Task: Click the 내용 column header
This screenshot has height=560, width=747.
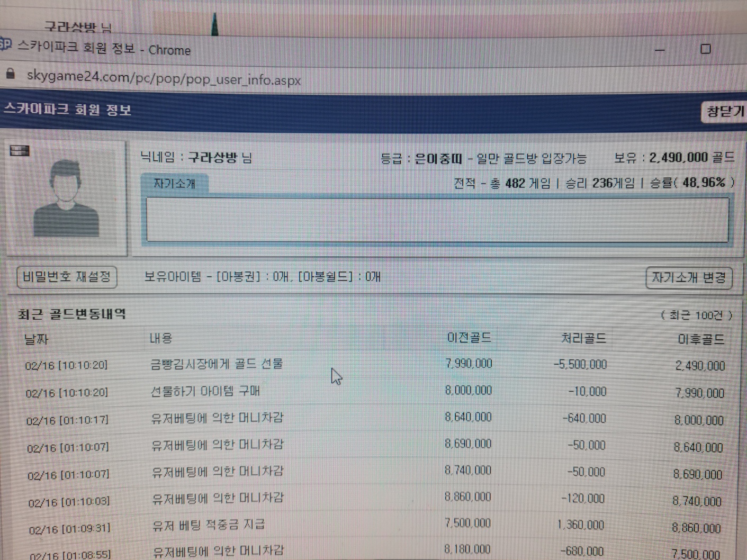Action: pos(161,338)
